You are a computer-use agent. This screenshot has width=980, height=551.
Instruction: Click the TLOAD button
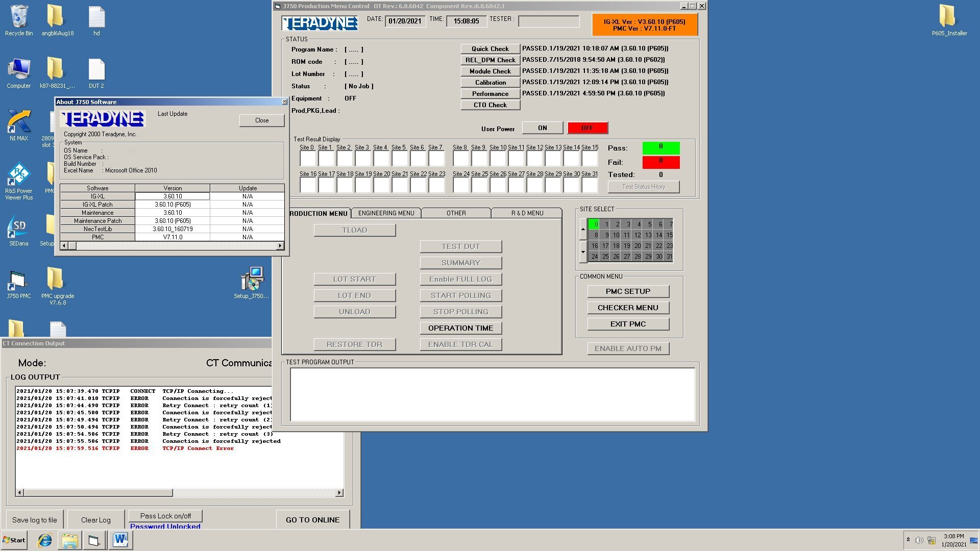point(354,230)
